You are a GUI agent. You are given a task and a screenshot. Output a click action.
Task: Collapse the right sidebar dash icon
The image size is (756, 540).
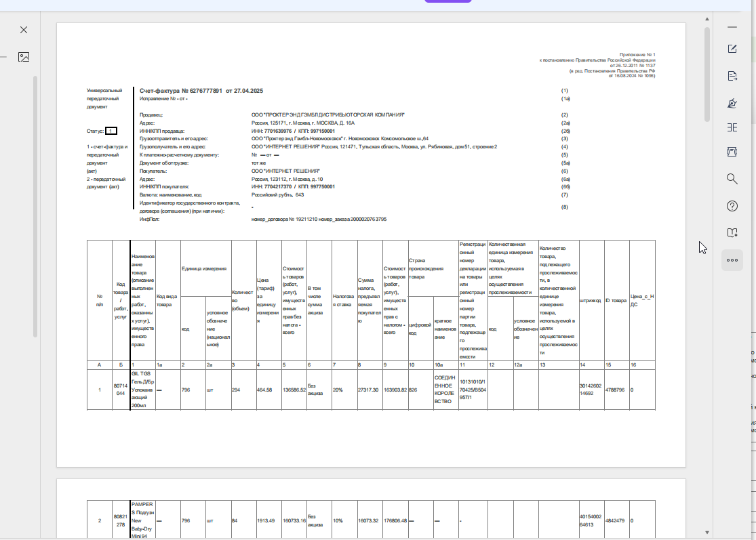[732, 28]
